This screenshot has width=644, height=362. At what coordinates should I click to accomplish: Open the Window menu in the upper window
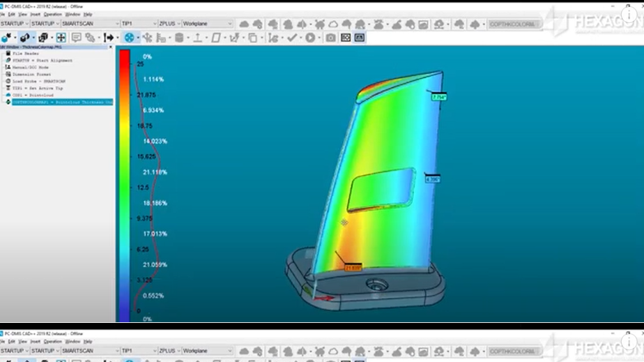click(72, 15)
